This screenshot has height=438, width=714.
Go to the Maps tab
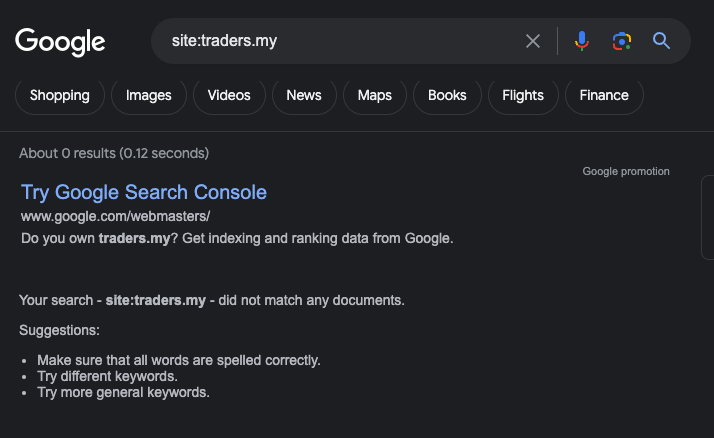(375, 96)
